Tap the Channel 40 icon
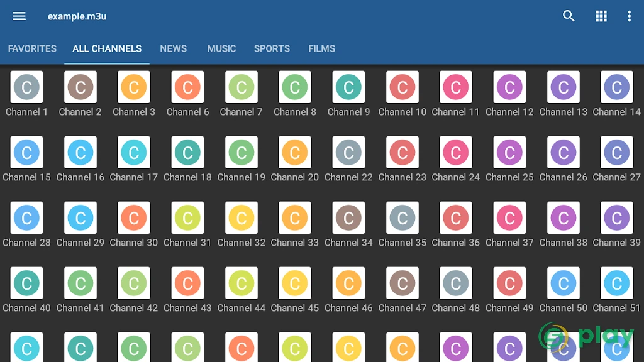The width and height of the screenshot is (644, 362). pos(26,283)
